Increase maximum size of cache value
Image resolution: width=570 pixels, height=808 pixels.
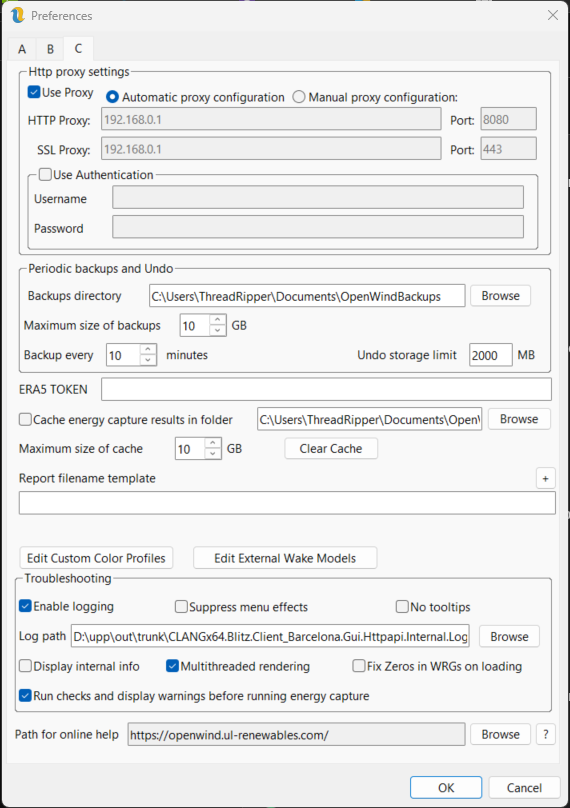[x=213, y=443]
